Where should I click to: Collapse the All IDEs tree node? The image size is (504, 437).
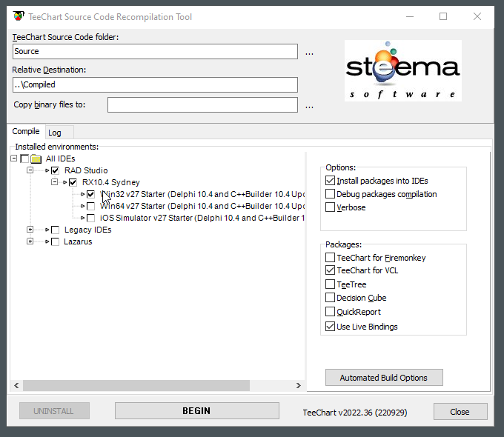13,158
